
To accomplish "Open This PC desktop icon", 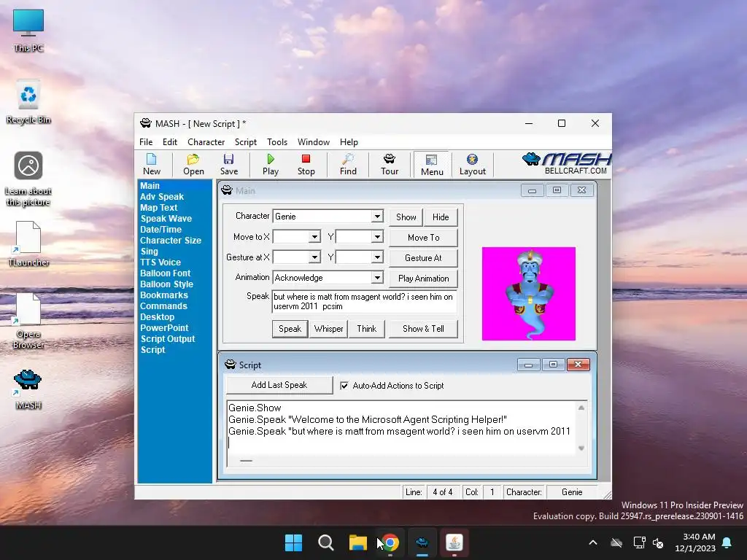I will [28, 31].
